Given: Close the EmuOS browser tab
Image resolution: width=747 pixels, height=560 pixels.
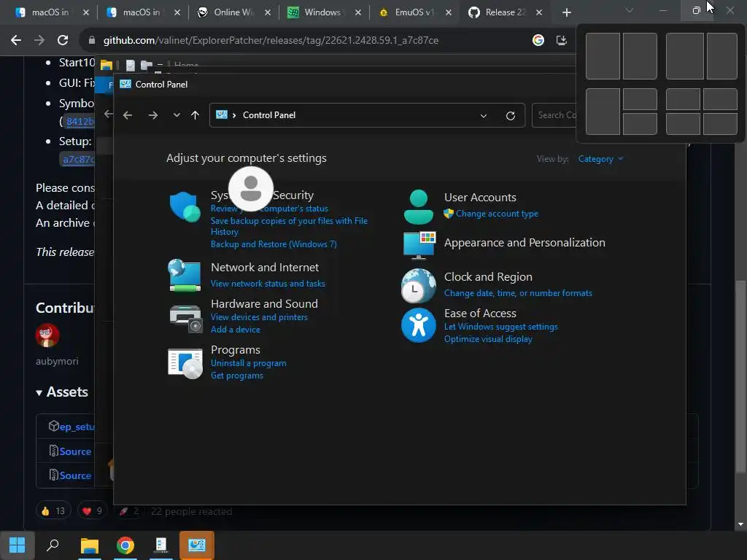Looking at the screenshot, I should (449, 12).
